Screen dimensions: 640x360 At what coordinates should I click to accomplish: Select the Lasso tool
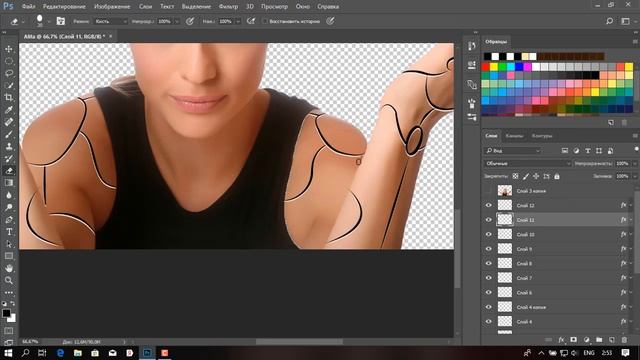pyautogui.click(x=9, y=73)
